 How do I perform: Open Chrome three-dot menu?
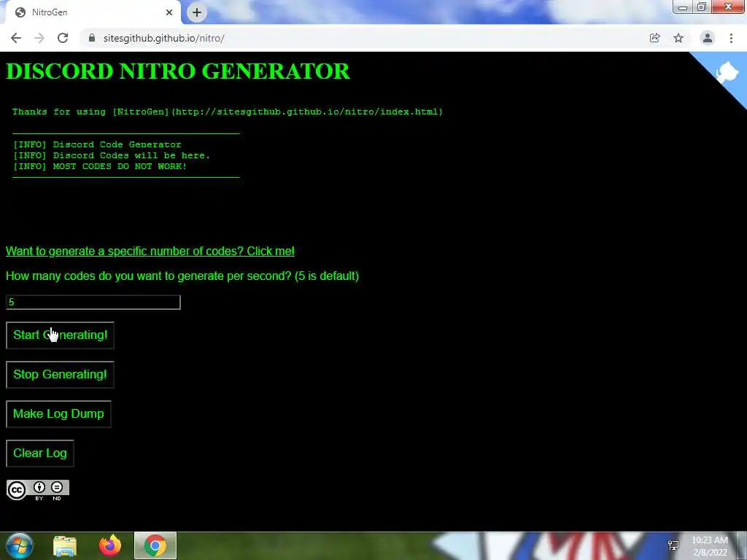click(x=731, y=38)
